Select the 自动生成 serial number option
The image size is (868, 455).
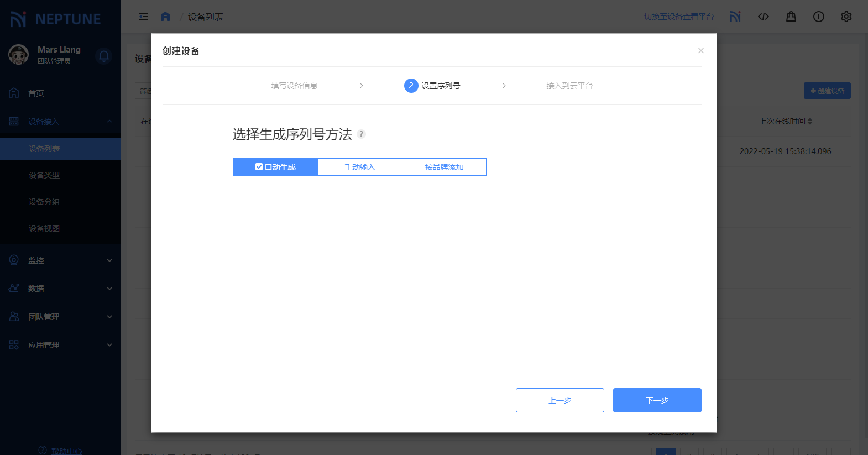coord(275,167)
